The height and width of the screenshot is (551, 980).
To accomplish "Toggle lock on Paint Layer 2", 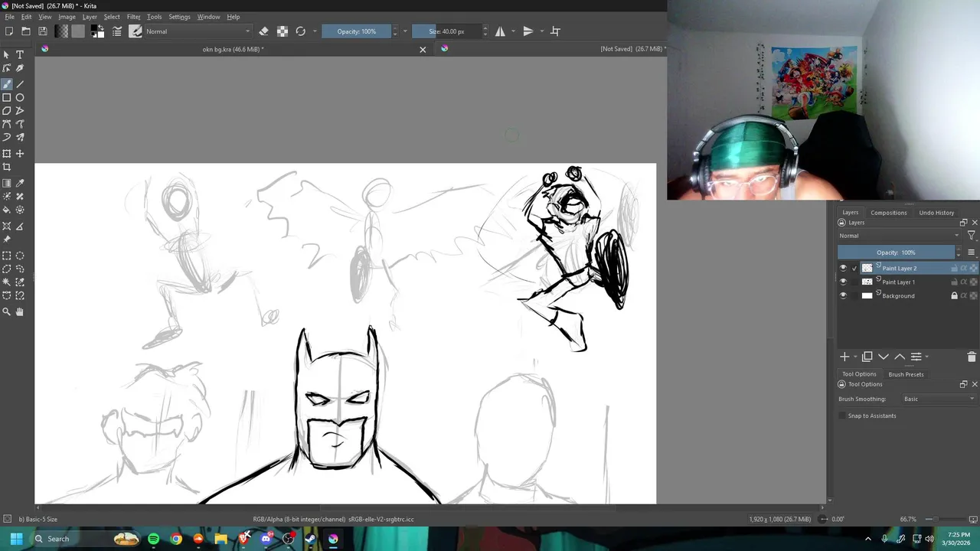I will [x=954, y=269].
